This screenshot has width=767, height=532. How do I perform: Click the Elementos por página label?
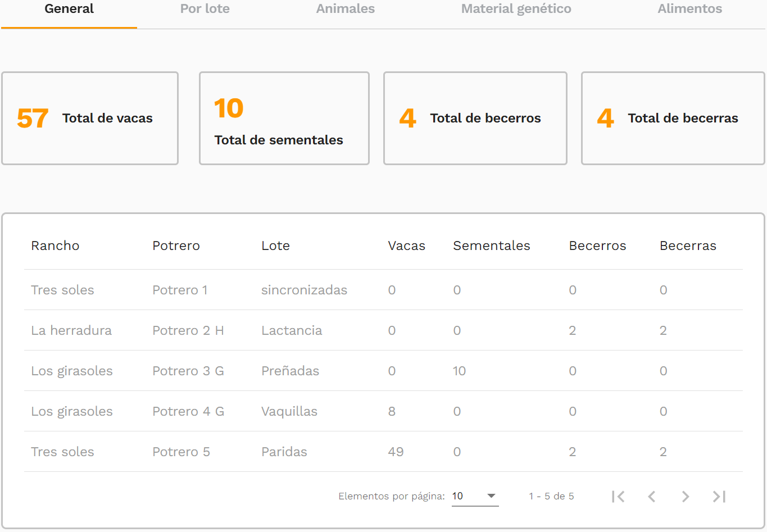coord(392,496)
